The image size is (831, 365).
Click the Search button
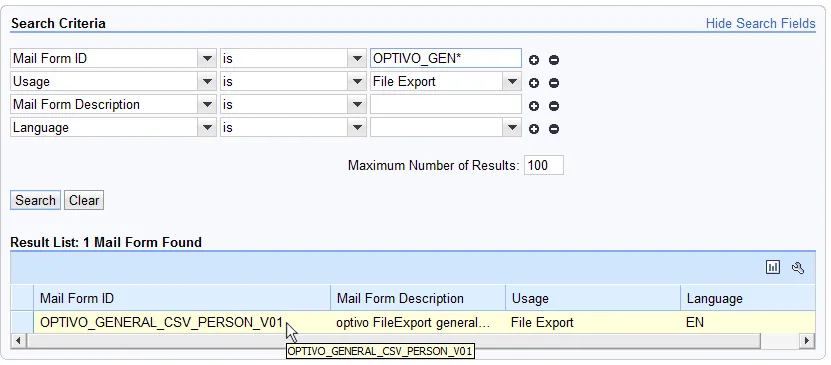click(35, 200)
